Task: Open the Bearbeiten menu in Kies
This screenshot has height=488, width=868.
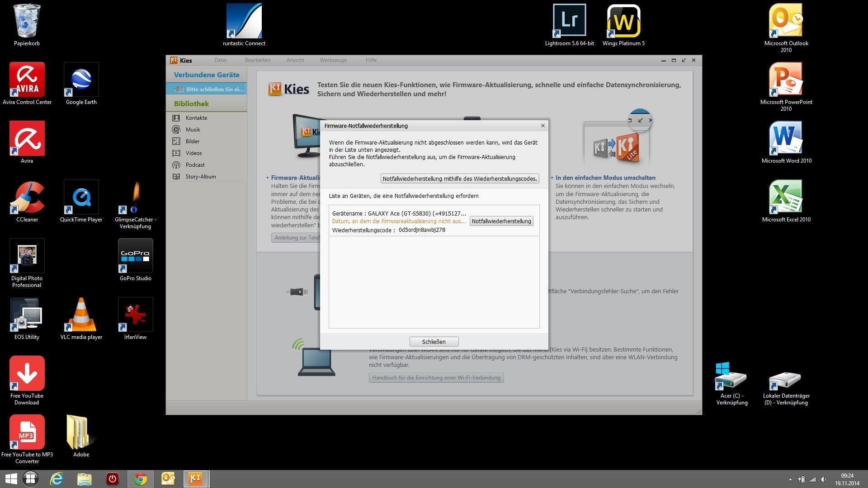Action: point(258,60)
